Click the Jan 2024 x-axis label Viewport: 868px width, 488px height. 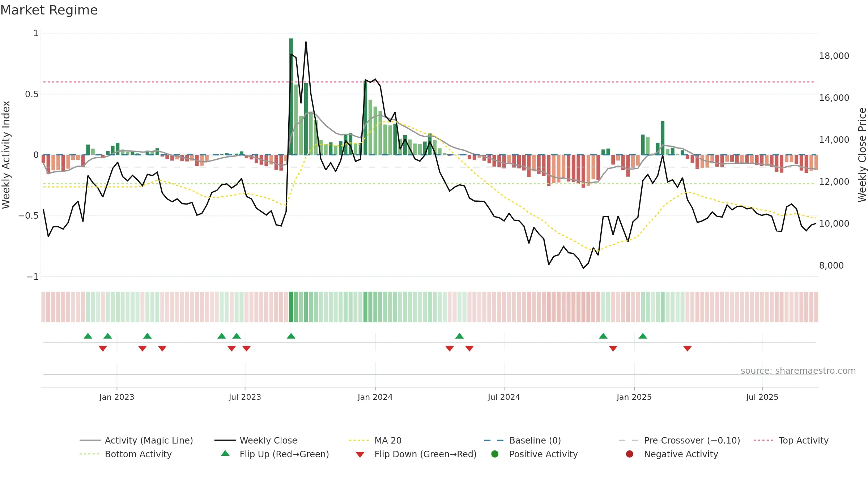pyautogui.click(x=375, y=397)
